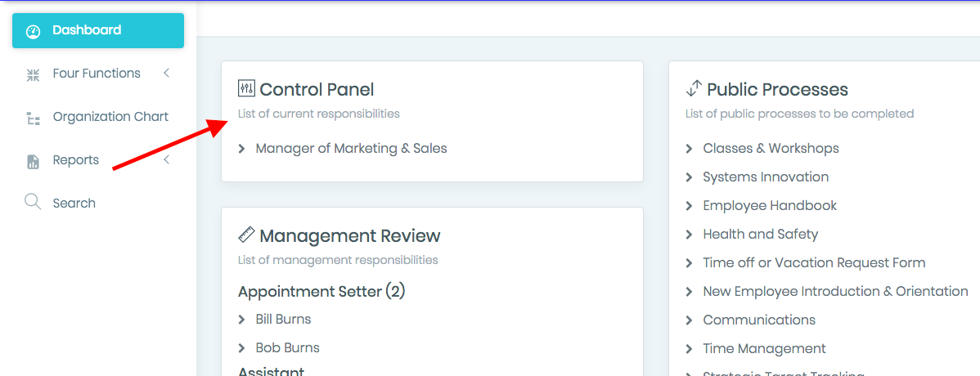
Task: Open the Health and Safety process
Action: click(x=760, y=235)
